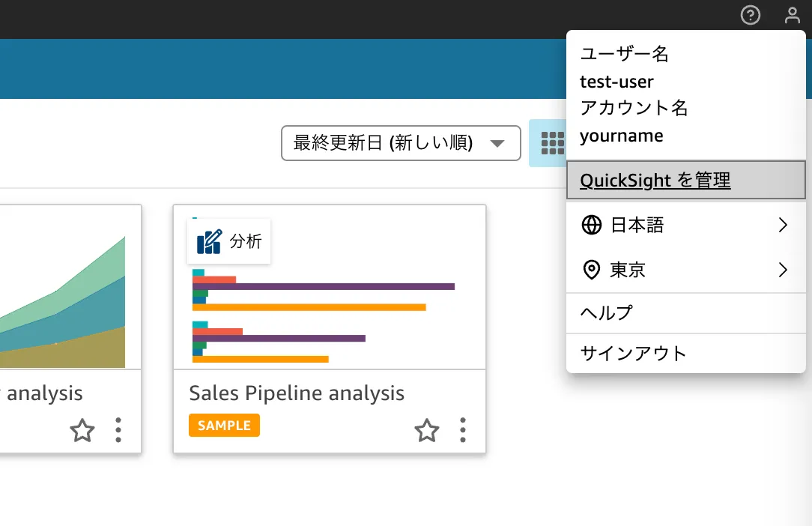Click the area chart thumbnail on left card
The width and height of the screenshot is (812, 526).
pyautogui.click(x=67, y=300)
